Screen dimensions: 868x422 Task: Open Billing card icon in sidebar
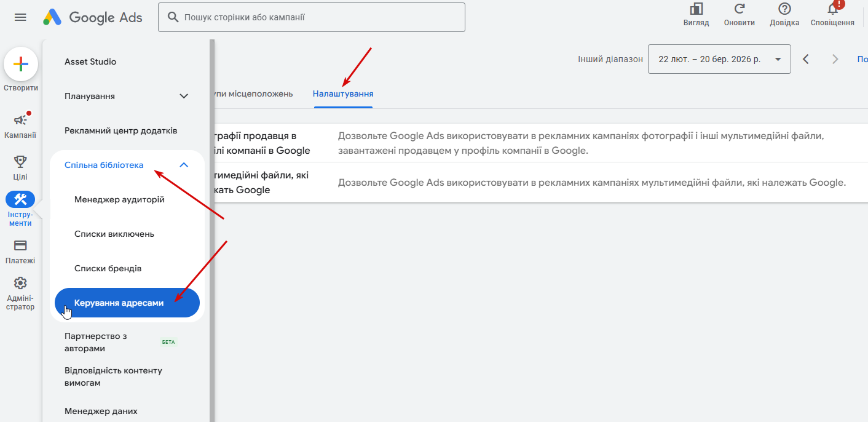point(20,245)
